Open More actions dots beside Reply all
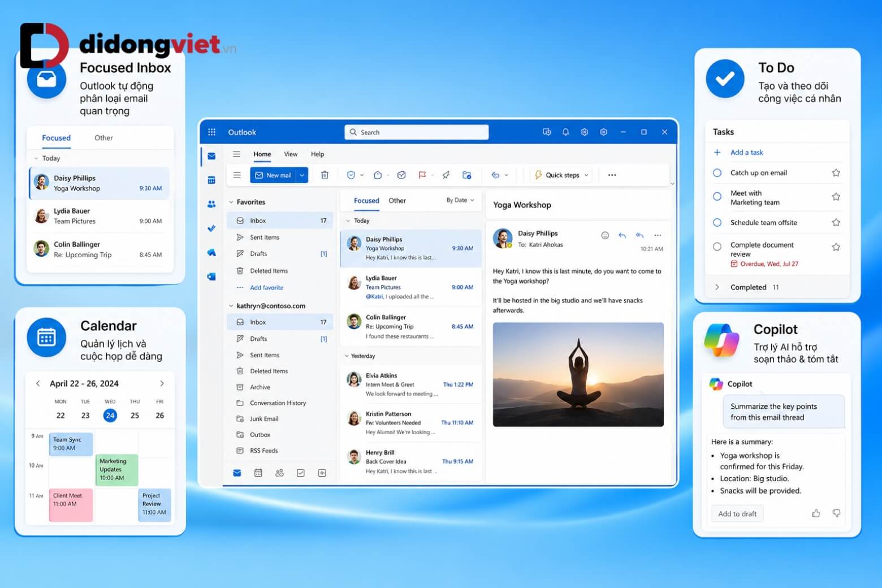The width and height of the screenshot is (882, 588). point(657,235)
